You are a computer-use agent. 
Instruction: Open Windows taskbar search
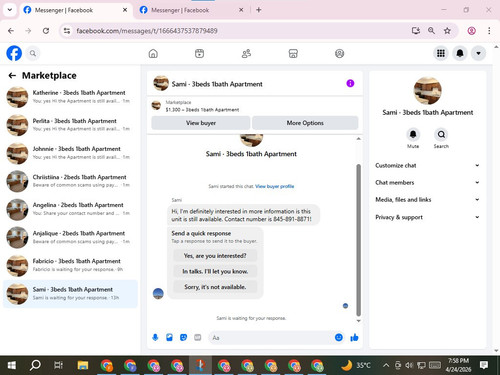tap(35, 365)
